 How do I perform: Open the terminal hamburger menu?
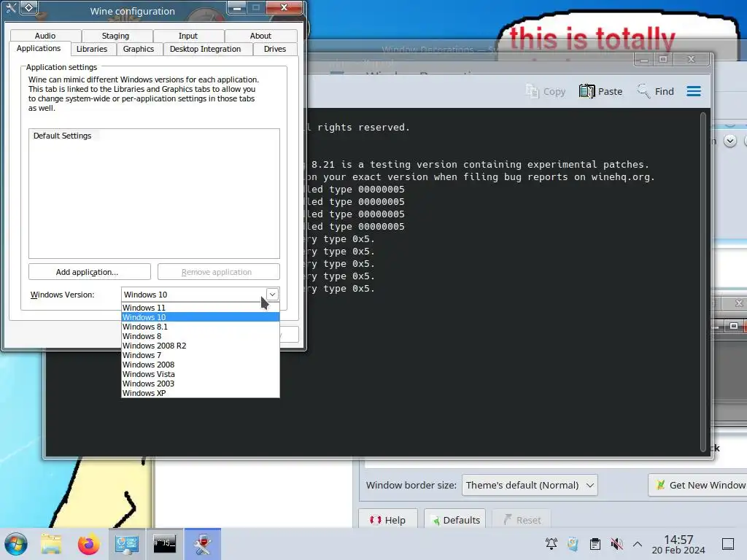[x=694, y=91]
